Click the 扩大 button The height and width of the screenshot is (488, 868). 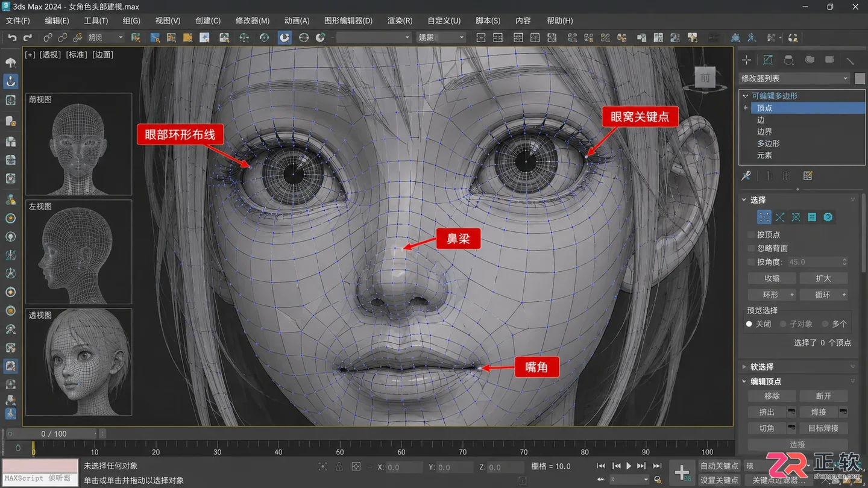pyautogui.click(x=823, y=278)
